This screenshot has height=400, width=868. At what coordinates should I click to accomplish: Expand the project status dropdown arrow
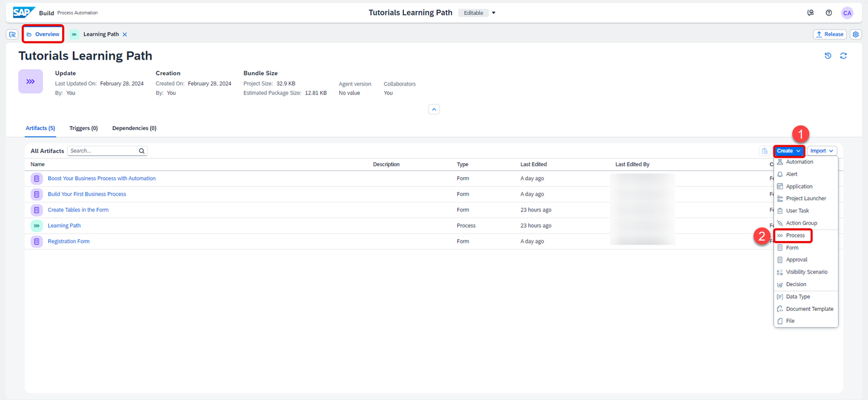click(x=494, y=13)
